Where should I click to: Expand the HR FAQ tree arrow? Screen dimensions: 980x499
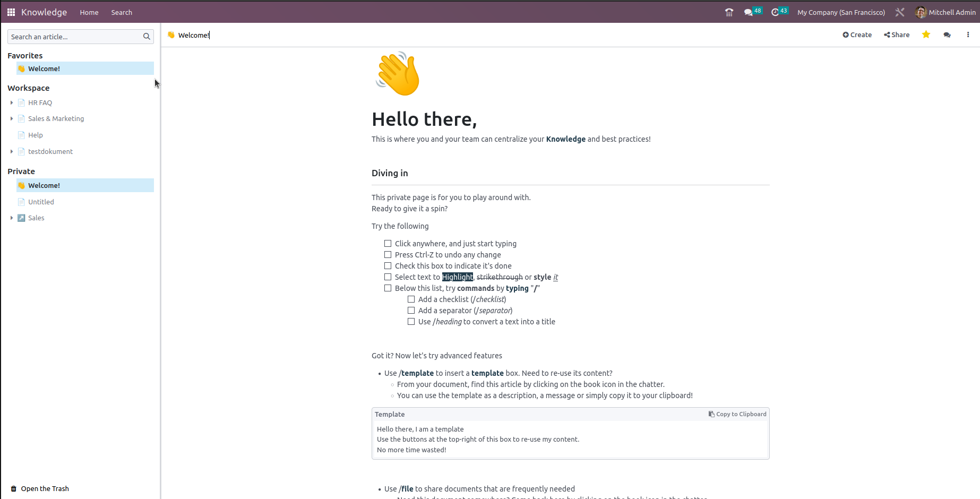(12, 102)
